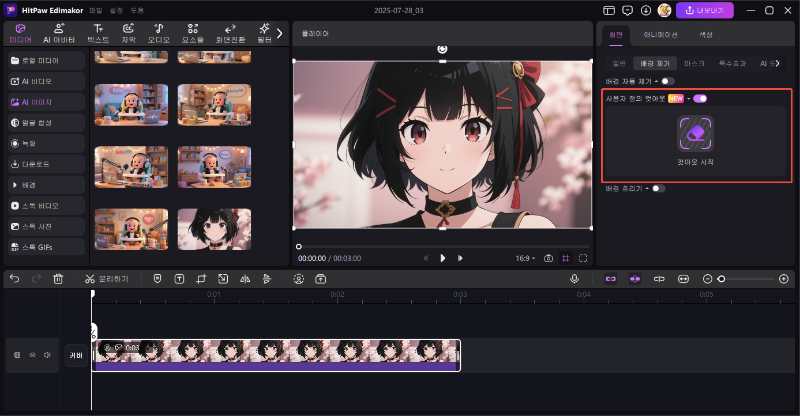The height and width of the screenshot is (416, 800).
Task: Toggle the purple crop guide icon
Action: click(x=566, y=258)
